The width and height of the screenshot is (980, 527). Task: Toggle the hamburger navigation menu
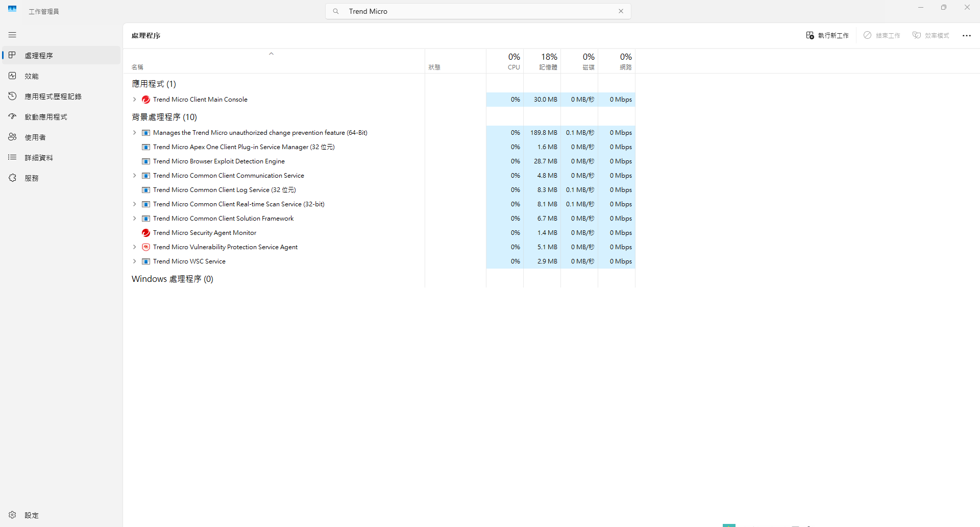pyautogui.click(x=12, y=35)
